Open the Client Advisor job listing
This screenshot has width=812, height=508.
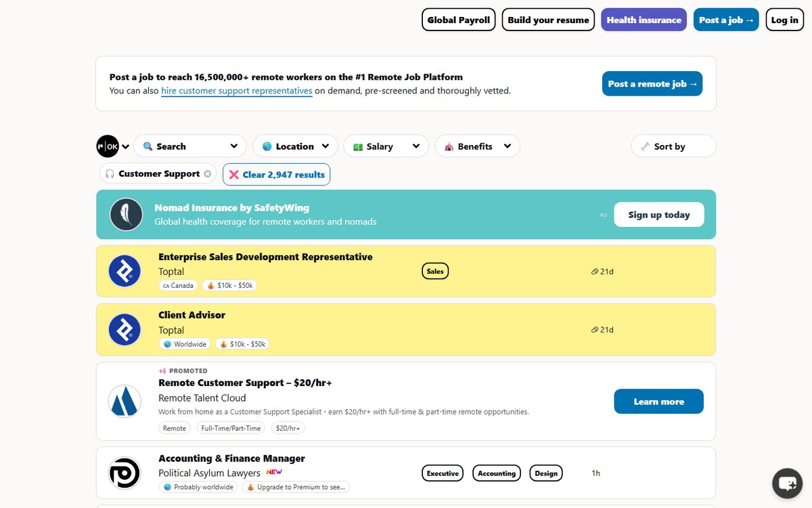coord(191,315)
